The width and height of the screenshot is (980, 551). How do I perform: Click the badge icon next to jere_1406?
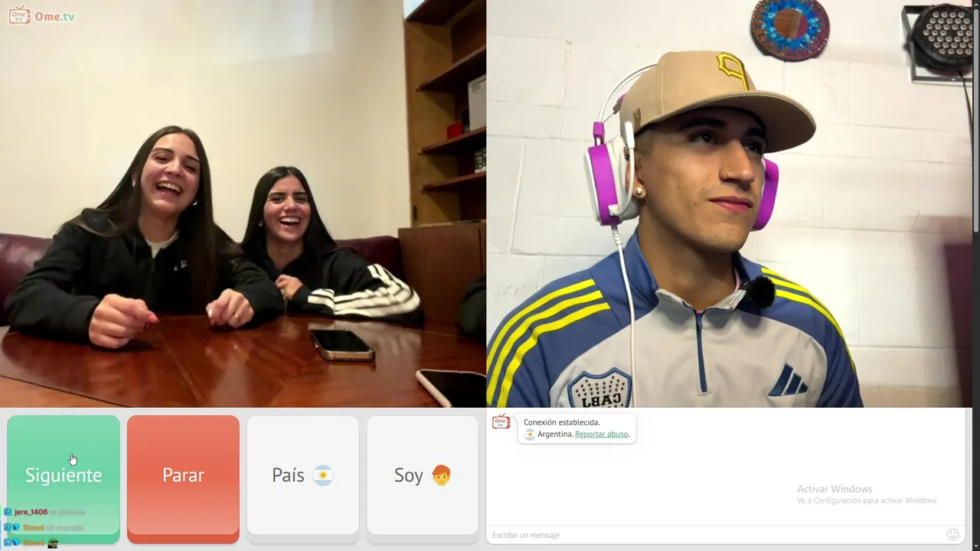(8, 512)
